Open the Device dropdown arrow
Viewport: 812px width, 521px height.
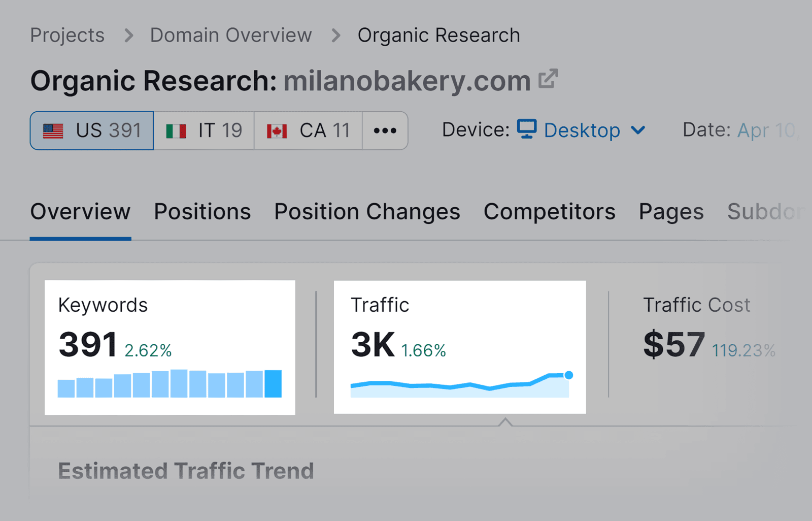(x=638, y=131)
